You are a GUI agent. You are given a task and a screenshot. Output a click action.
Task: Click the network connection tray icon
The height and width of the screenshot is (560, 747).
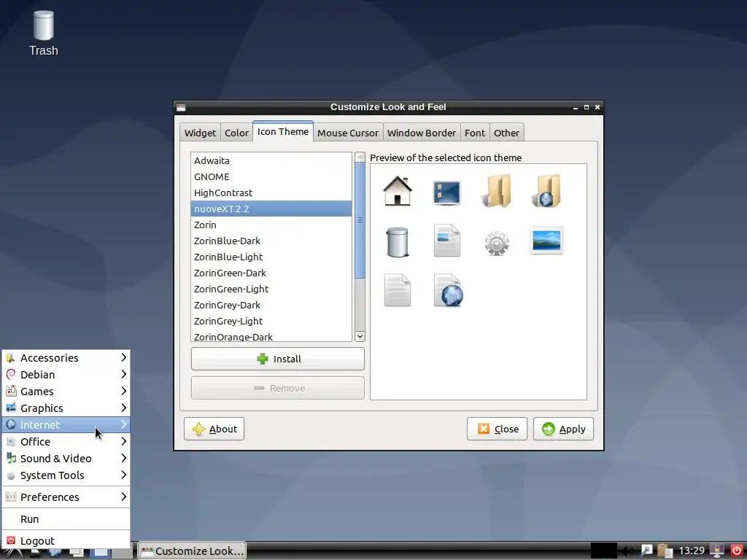click(646, 551)
